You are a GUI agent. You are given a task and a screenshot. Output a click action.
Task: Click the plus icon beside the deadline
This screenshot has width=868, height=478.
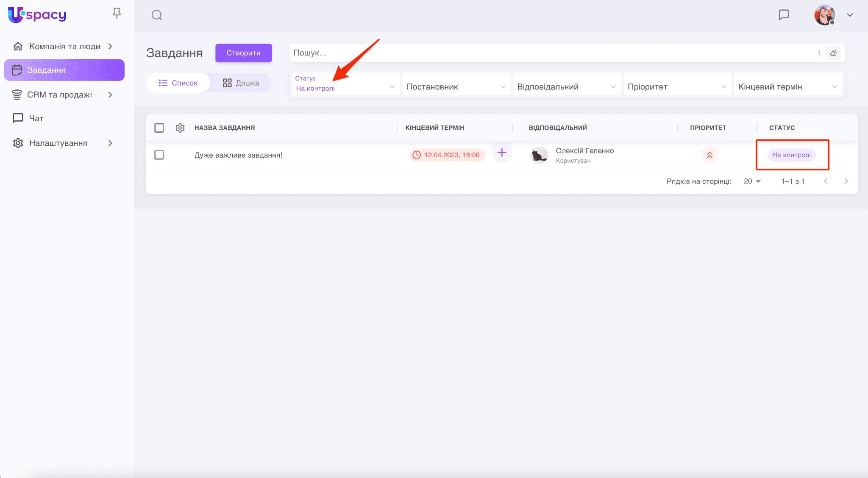(502, 153)
